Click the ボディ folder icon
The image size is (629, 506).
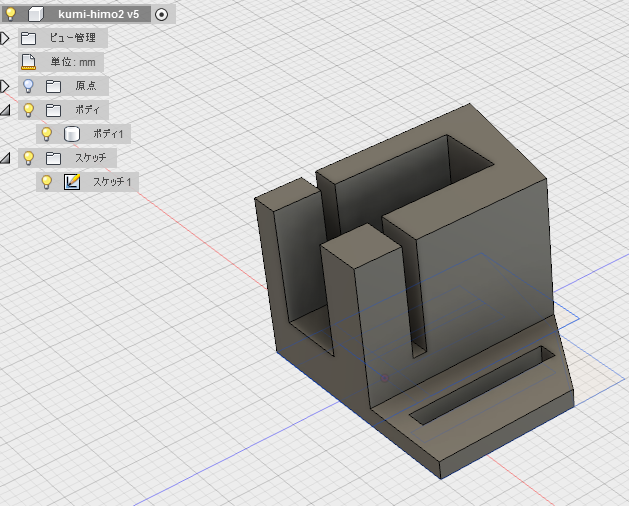53,110
